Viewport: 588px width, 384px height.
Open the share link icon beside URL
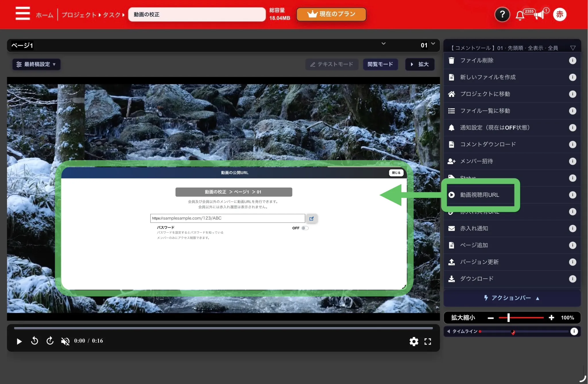[x=312, y=218]
